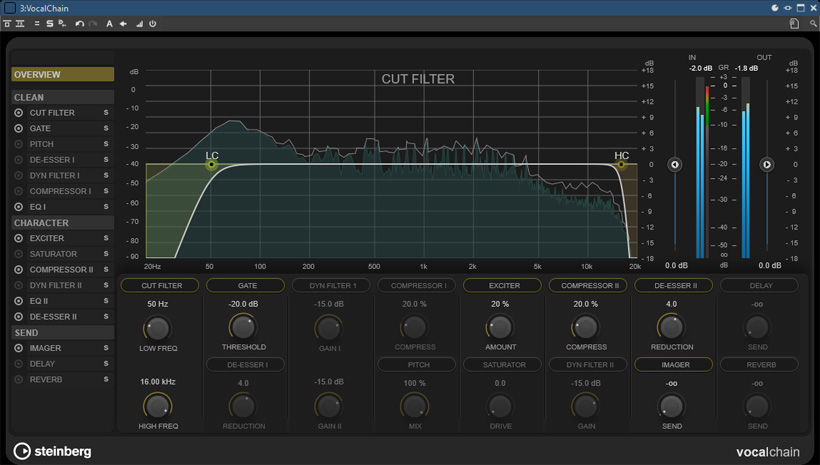820x465 pixels.
Task: Click the 16.00 kHz high frequency value
Action: (157, 382)
